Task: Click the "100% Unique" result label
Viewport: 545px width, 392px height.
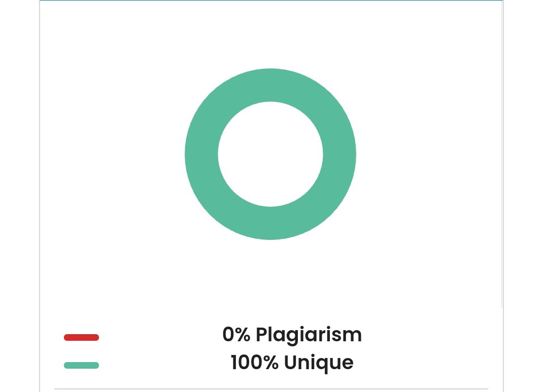Action: pyautogui.click(x=292, y=363)
